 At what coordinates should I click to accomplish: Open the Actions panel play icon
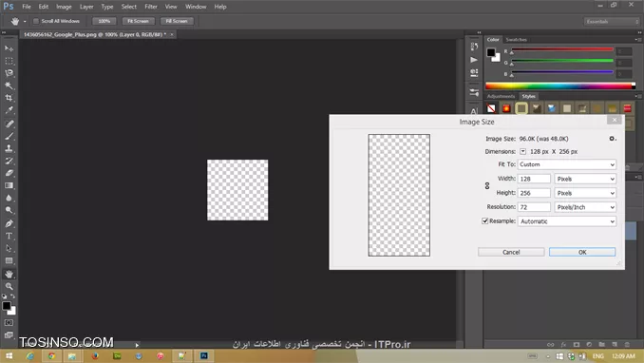coord(474,60)
